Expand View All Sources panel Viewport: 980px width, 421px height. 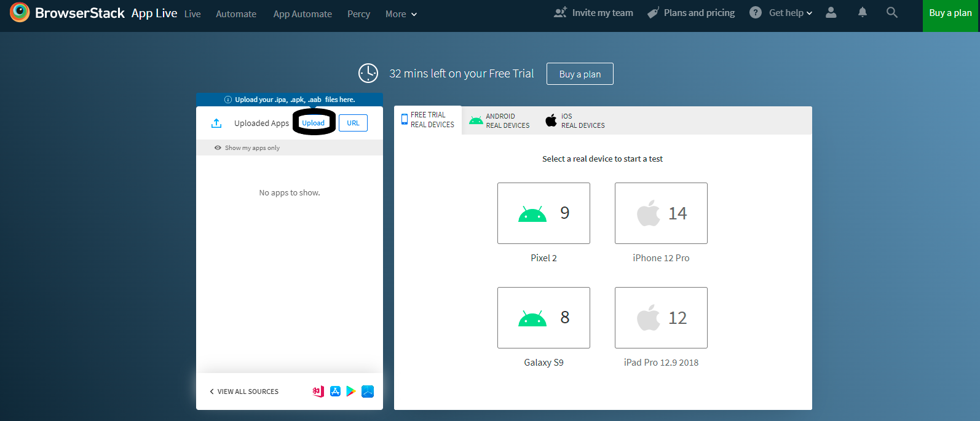244,391
